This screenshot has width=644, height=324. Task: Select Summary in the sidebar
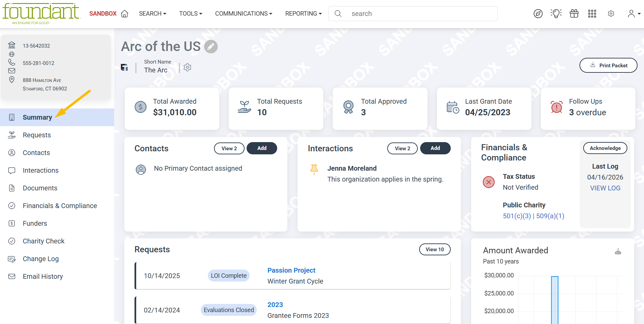[x=57, y=117]
